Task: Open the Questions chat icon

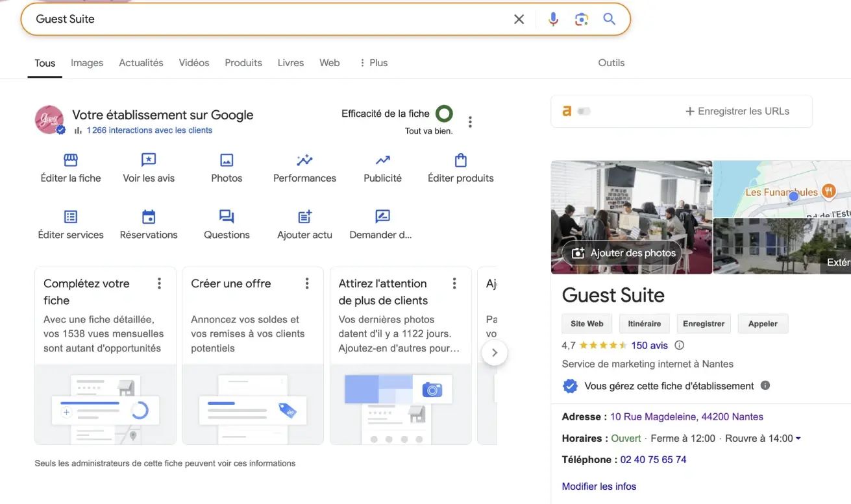Action: pos(227,217)
